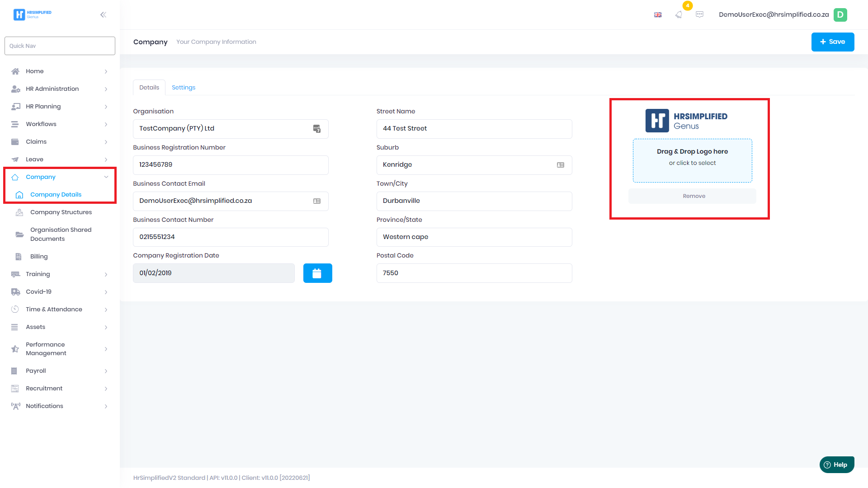
Task: Open the chat messages icon
Action: (699, 14)
